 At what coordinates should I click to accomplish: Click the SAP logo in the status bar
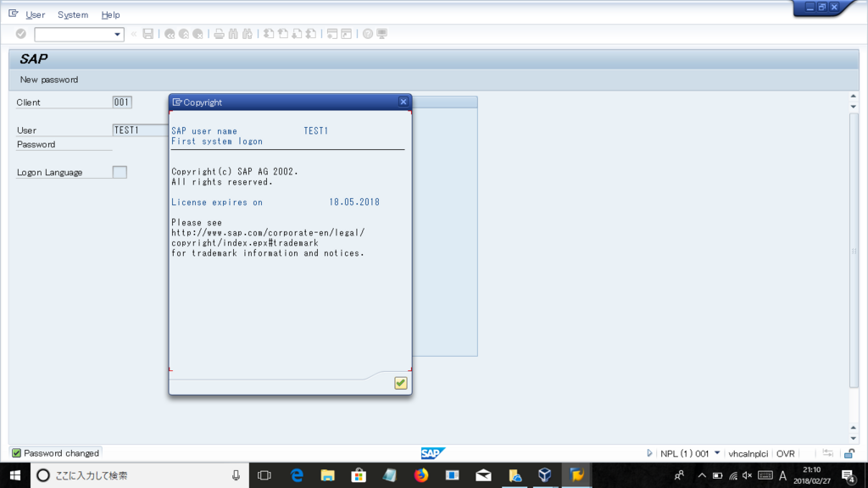tap(432, 453)
